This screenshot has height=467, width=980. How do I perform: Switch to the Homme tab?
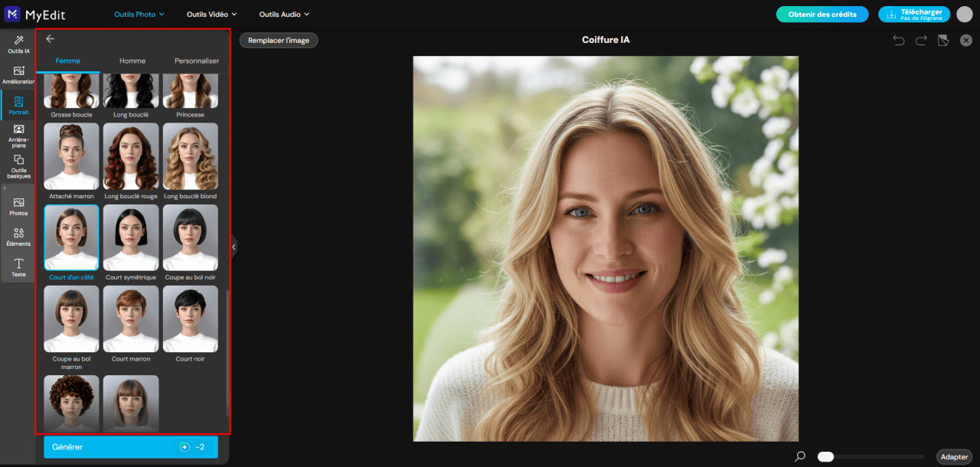click(x=131, y=59)
